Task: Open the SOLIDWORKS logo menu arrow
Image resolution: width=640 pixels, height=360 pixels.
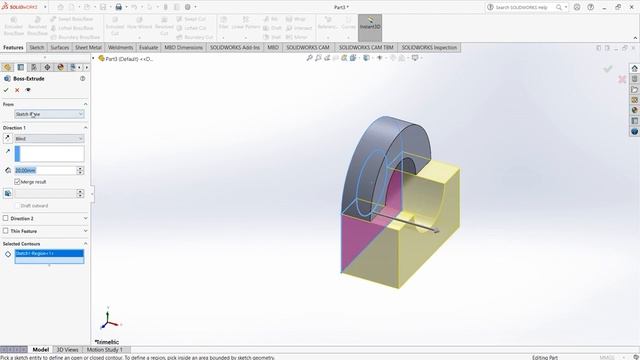Action: tap(45, 7)
